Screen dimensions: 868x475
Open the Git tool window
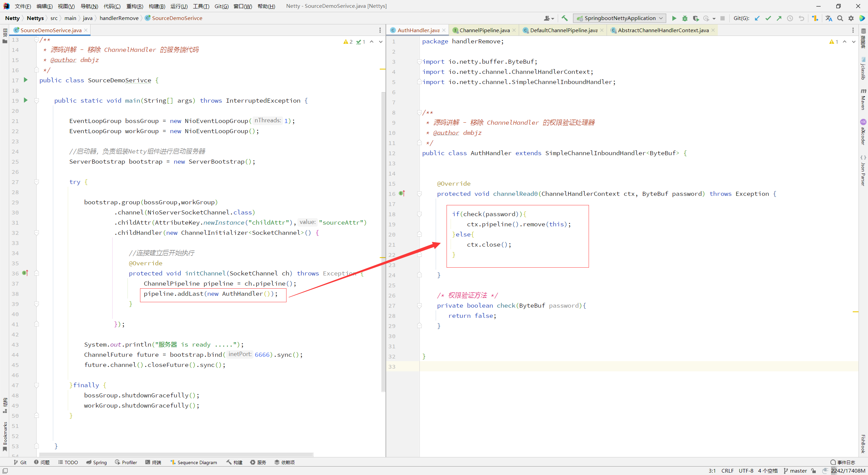(x=20, y=462)
